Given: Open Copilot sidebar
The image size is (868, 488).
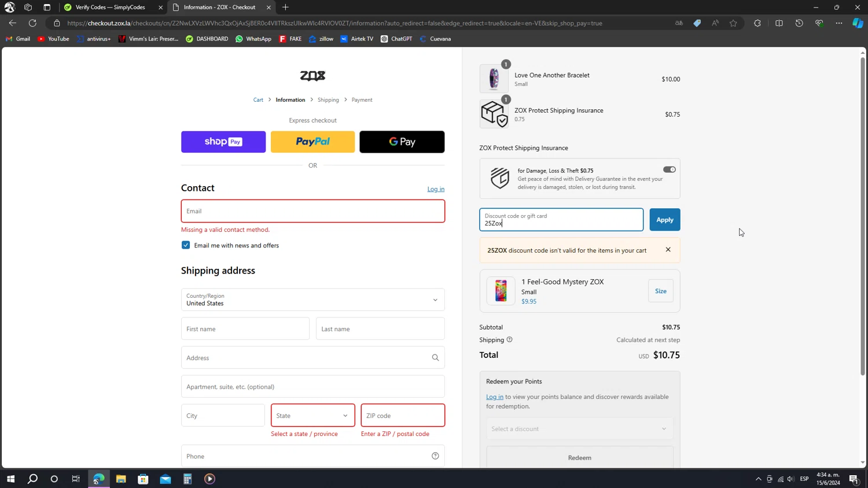Looking at the screenshot, I should (x=858, y=23).
